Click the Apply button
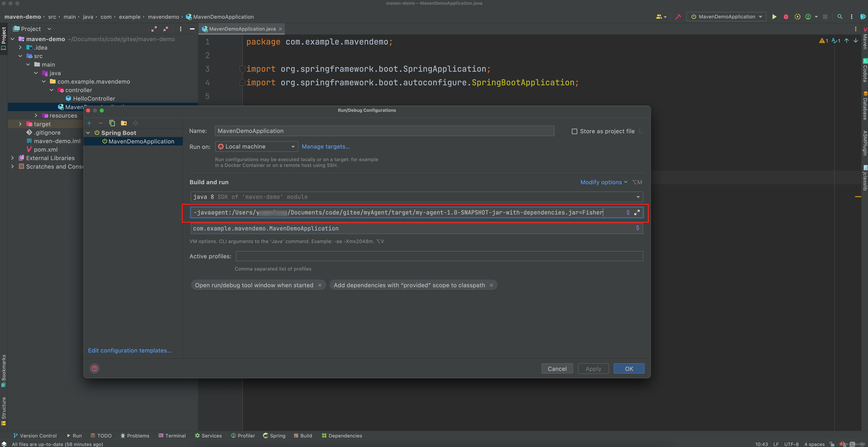The height and width of the screenshot is (447, 868). click(x=593, y=369)
